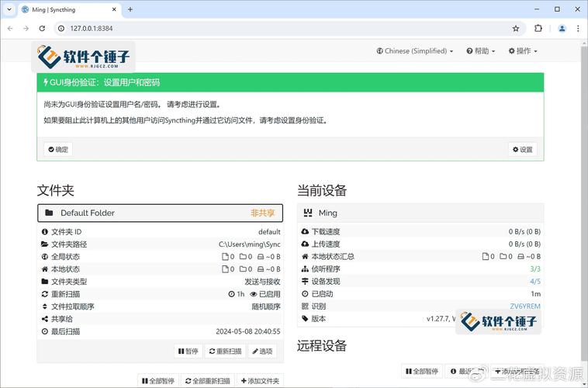Click 确定 in the GUI authentication notice

(x=57, y=149)
